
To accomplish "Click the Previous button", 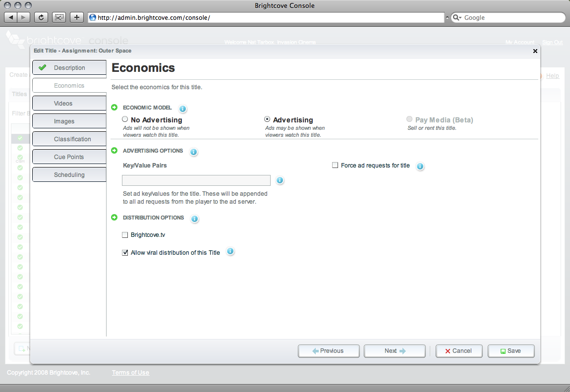I will [x=329, y=351].
